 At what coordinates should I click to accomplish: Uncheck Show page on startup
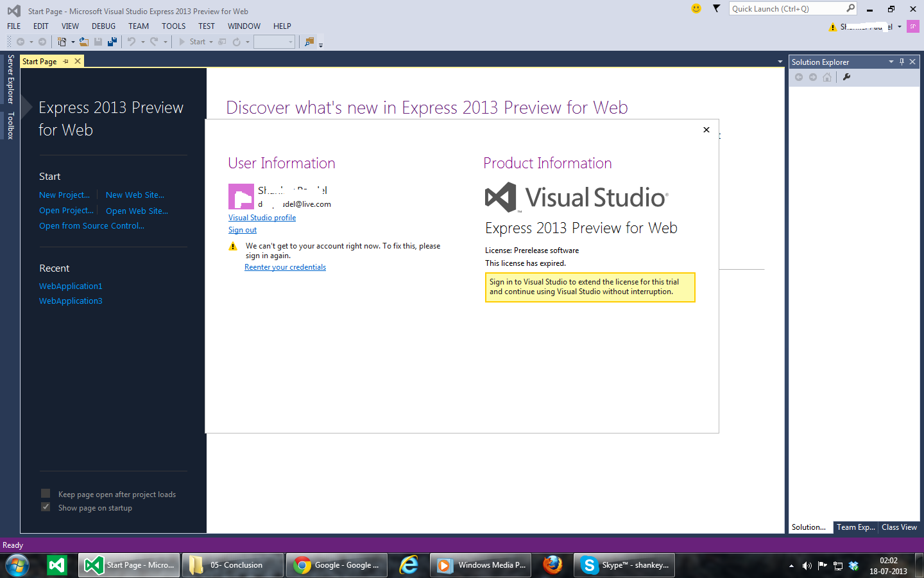[46, 507]
